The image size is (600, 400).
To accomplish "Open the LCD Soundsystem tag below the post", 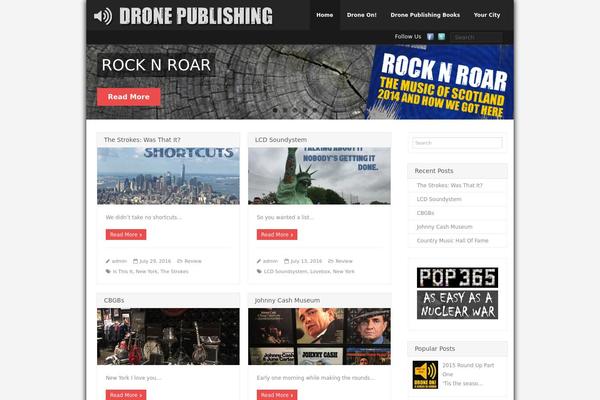I will [285, 271].
